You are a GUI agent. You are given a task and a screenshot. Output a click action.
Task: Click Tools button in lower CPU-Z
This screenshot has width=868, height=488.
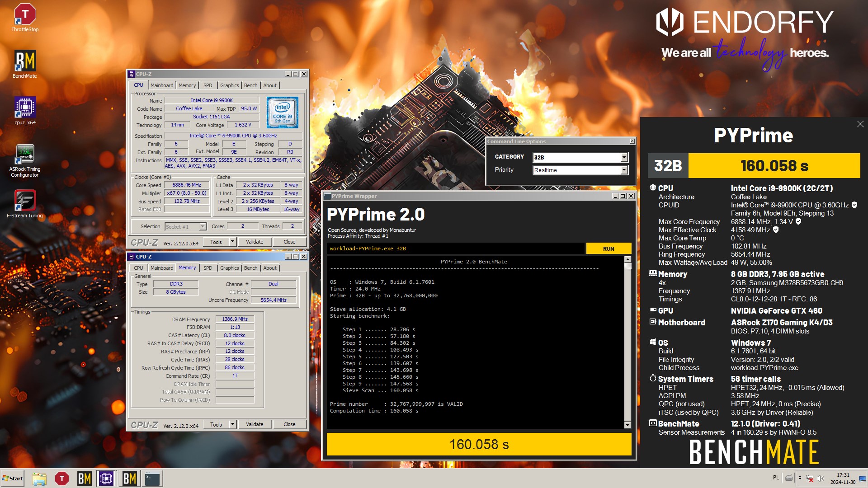click(x=216, y=424)
